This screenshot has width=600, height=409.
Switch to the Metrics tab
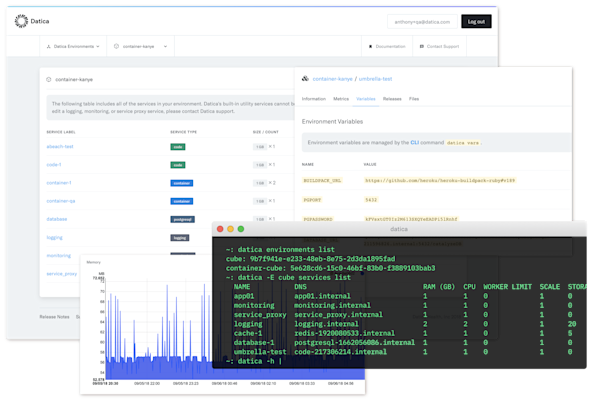[x=341, y=99]
